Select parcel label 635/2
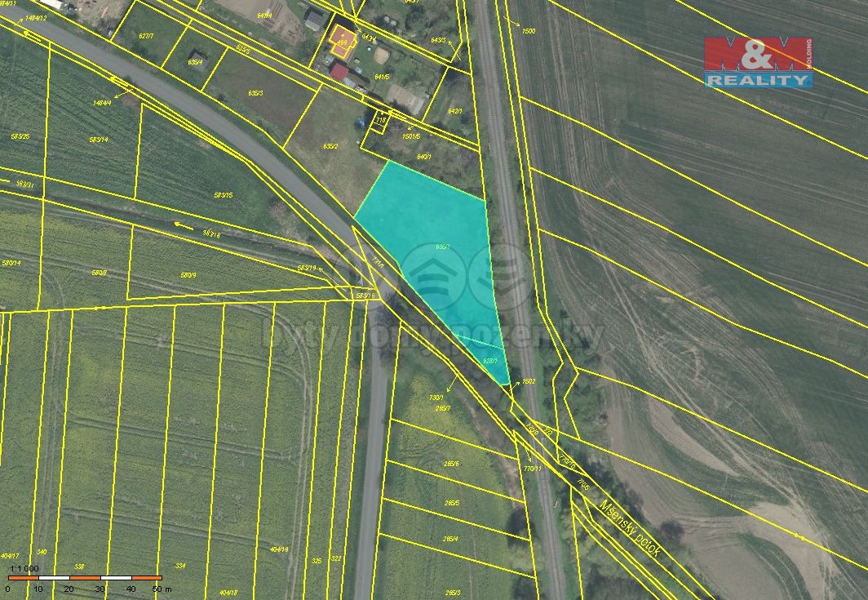Viewport: 868px width, 600px height. click(x=330, y=146)
